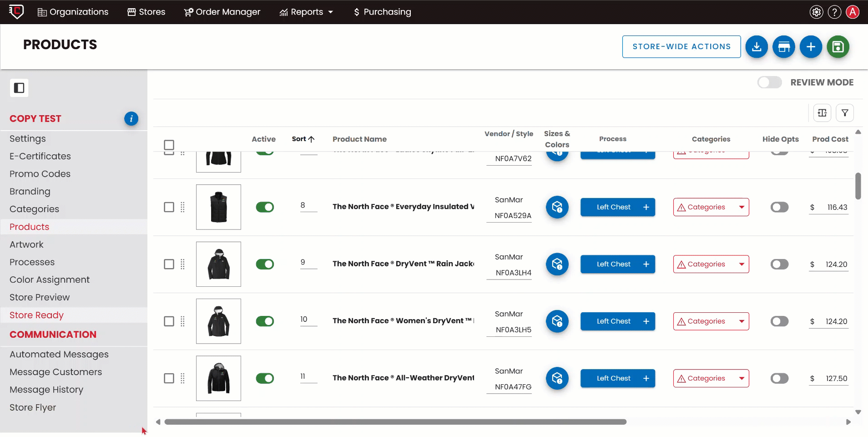The height and width of the screenshot is (437, 868).
Task: Open sizes and colors for NF0A529A
Action: pos(557,208)
